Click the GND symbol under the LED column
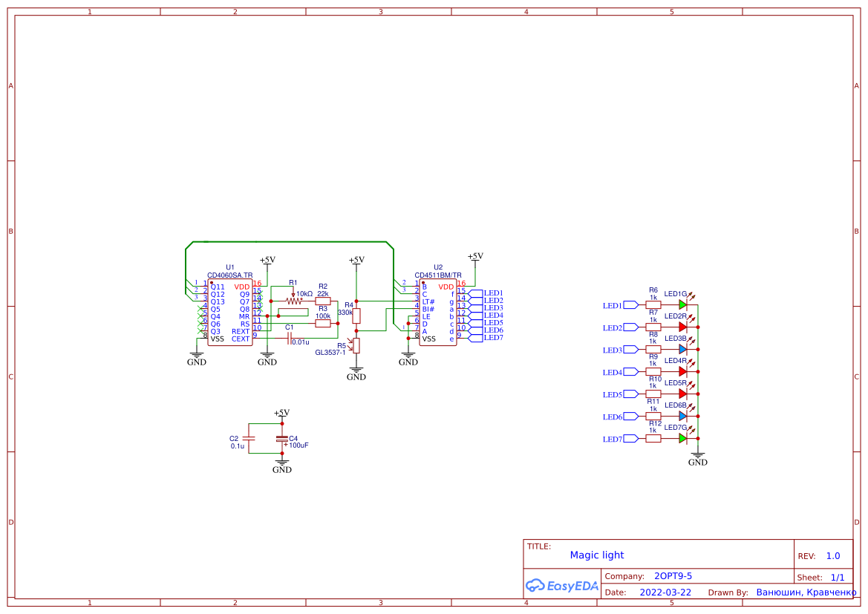This screenshot has width=868, height=614. pos(697,458)
